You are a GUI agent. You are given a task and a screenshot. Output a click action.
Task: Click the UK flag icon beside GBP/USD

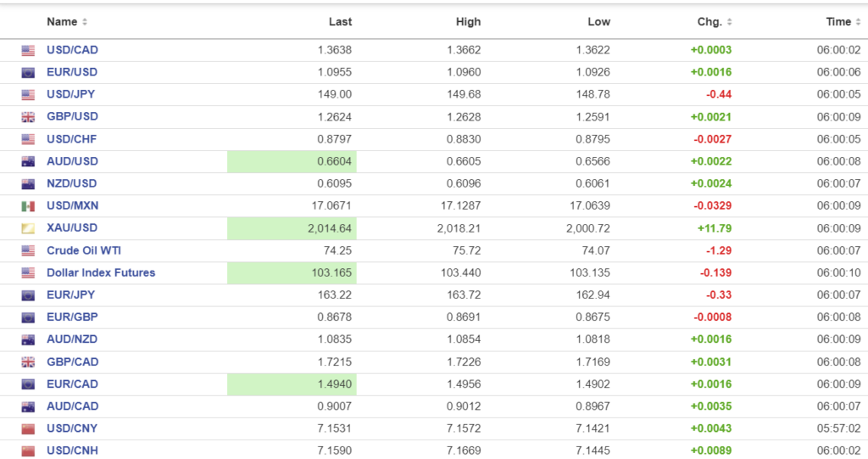click(x=28, y=117)
